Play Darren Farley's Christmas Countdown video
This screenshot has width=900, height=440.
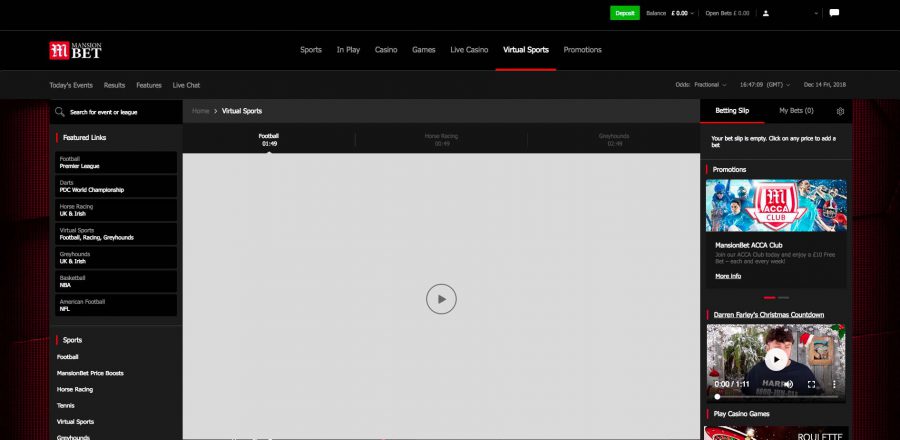click(776, 360)
